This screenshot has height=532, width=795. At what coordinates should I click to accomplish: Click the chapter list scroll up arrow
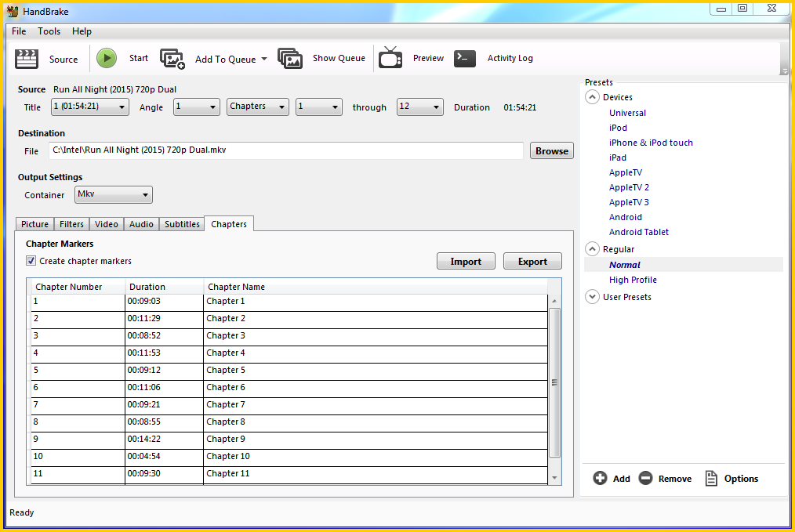pos(554,301)
